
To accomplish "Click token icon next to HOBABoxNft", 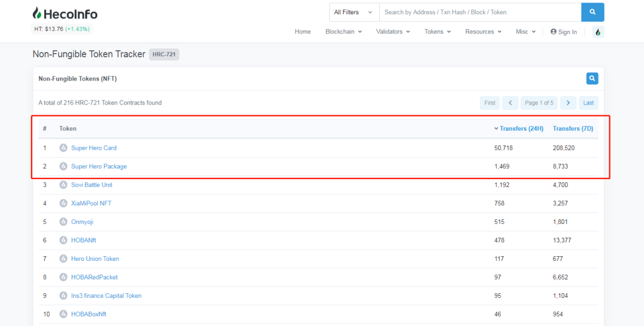I will [63, 314].
